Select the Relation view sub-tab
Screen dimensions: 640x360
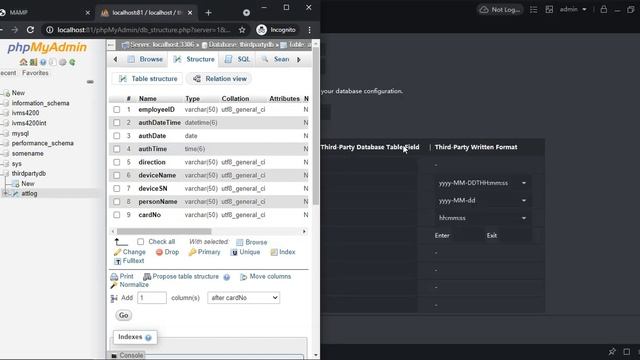tap(220, 79)
